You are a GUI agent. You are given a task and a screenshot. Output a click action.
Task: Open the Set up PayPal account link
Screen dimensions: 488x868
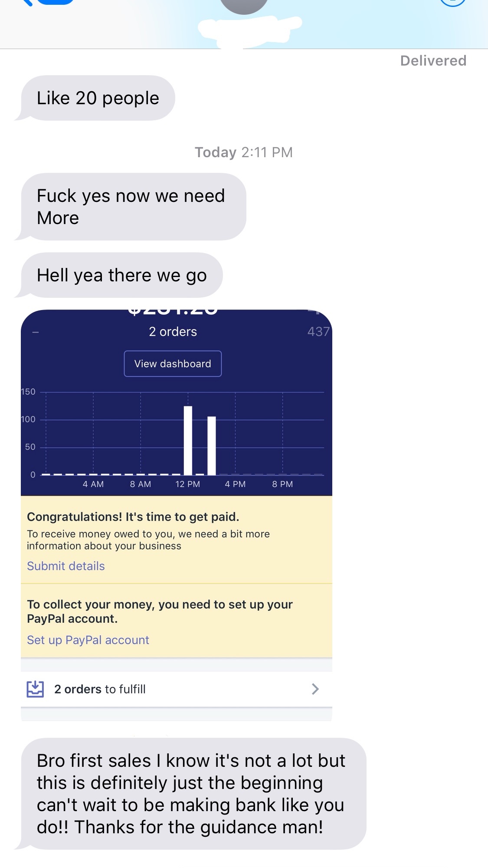[x=88, y=640]
